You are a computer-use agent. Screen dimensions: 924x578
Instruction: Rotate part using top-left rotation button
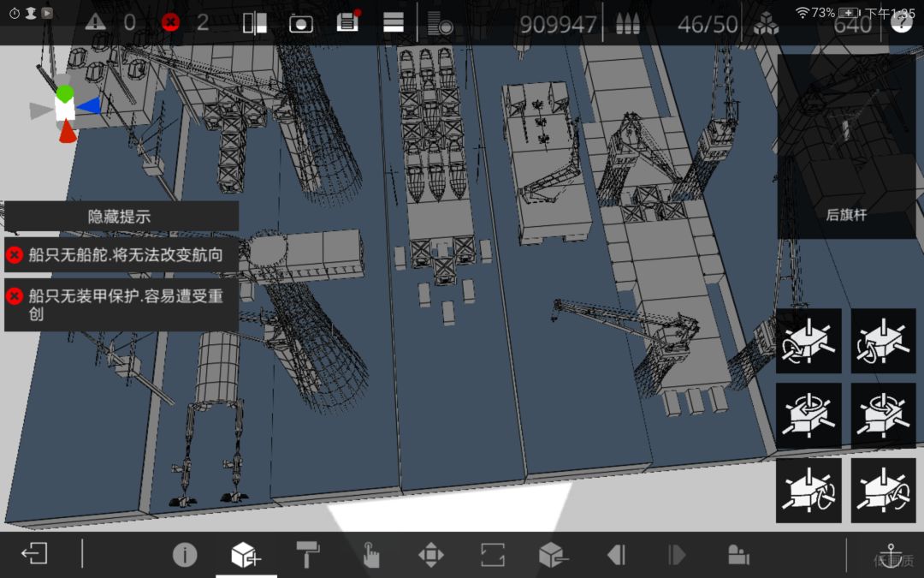click(x=808, y=341)
